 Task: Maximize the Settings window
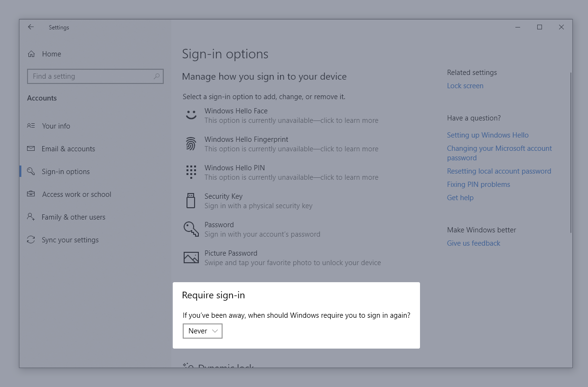click(x=540, y=28)
